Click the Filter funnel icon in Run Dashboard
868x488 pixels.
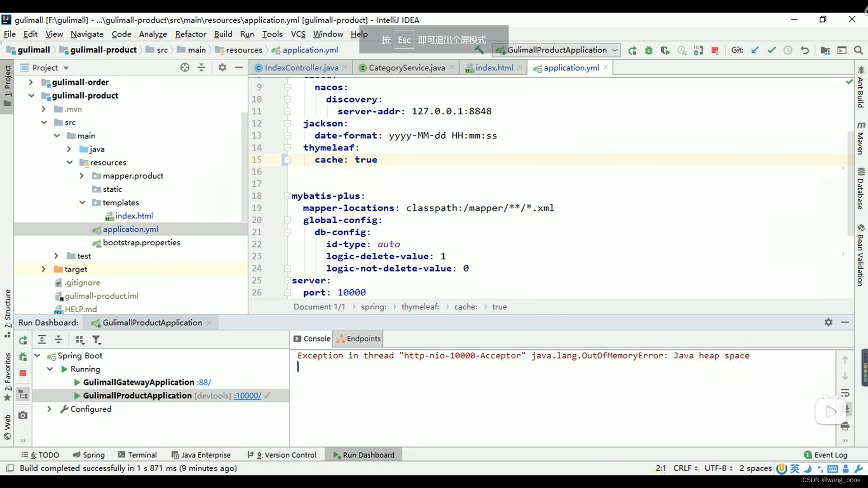(96, 340)
